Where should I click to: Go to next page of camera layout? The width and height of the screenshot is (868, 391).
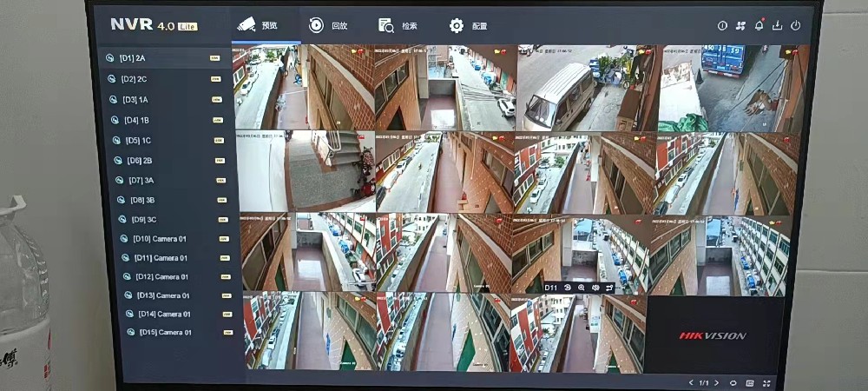[x=716, y=382]
